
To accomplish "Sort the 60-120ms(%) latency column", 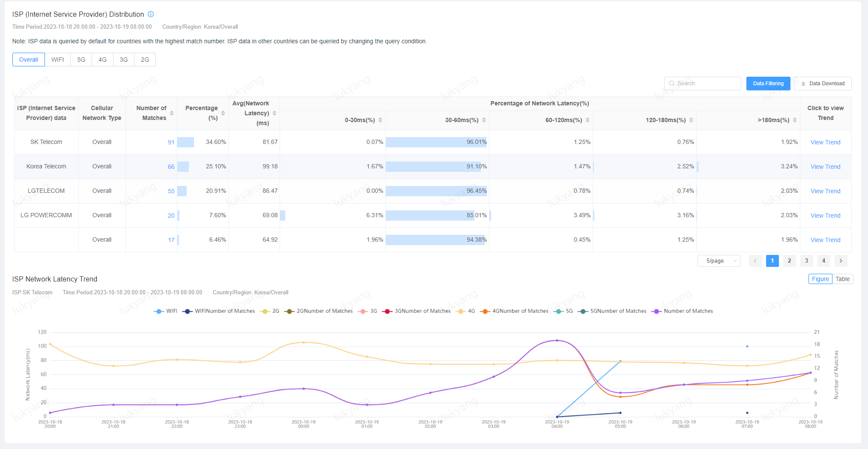I will pyautogui.click(x=587, y=120).
